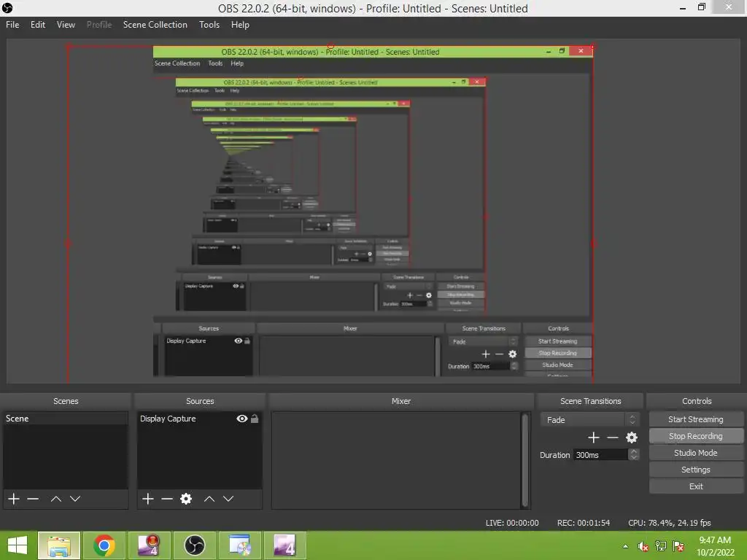The image size is (747, 560).
Task: Select Display Capture source row
Action: click(x=199, y=419)
